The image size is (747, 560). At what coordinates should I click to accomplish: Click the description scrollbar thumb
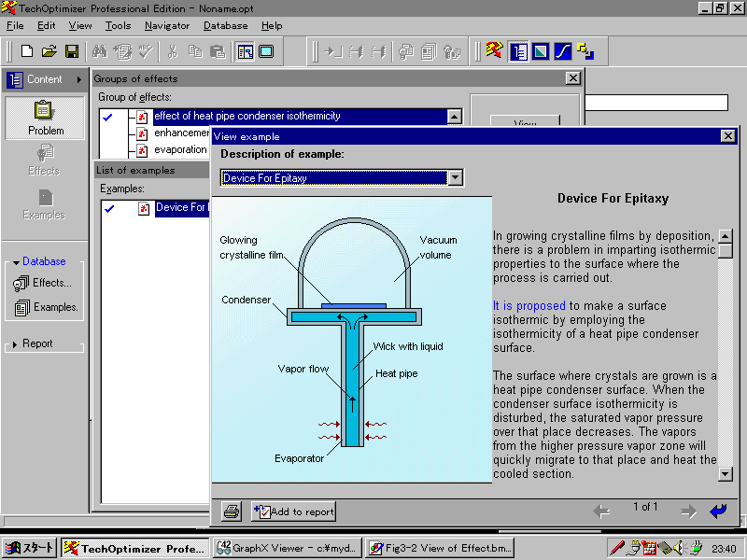click(726, 251)
